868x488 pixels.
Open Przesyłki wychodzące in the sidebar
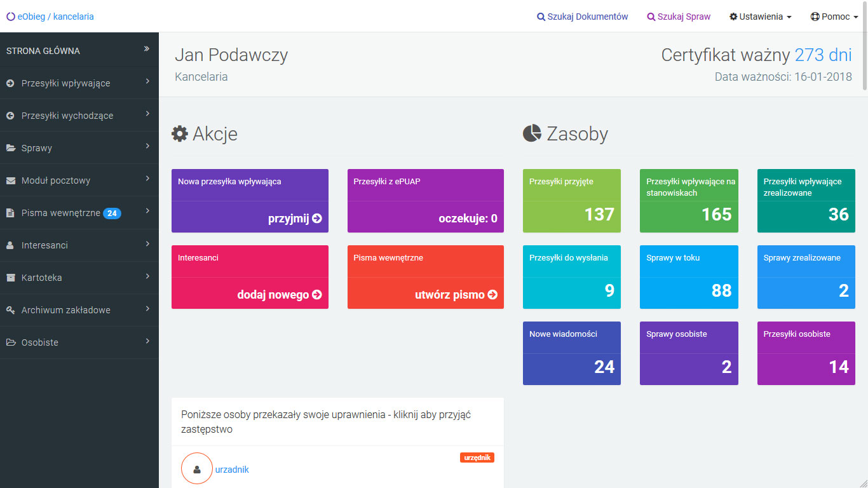coord(67,116)
